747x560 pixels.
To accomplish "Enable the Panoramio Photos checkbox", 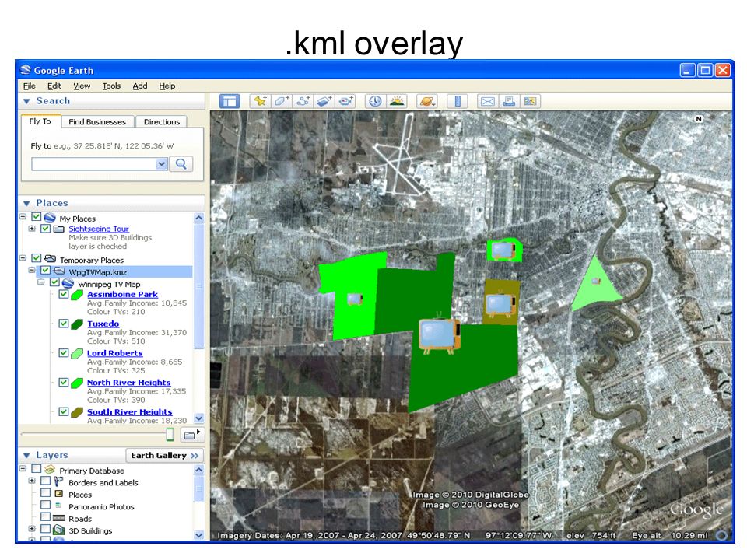I will tap(45, 505).
